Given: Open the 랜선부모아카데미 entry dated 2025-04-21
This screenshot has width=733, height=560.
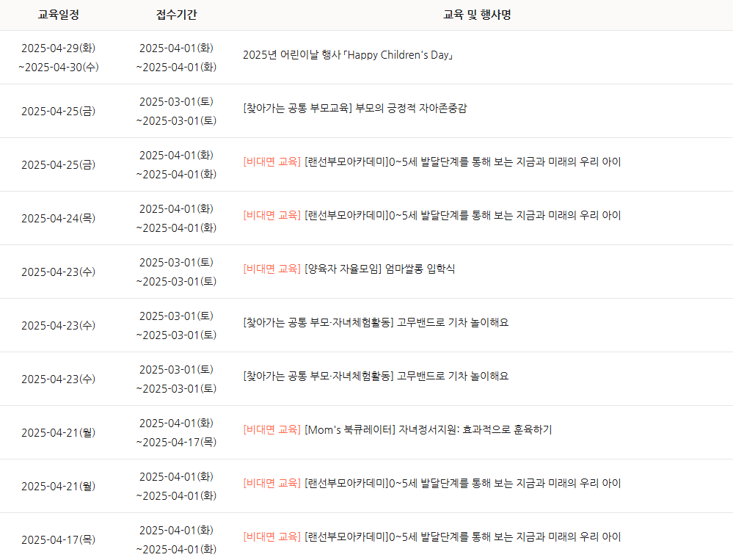Looking at the screenshot, I should [432, 484].
